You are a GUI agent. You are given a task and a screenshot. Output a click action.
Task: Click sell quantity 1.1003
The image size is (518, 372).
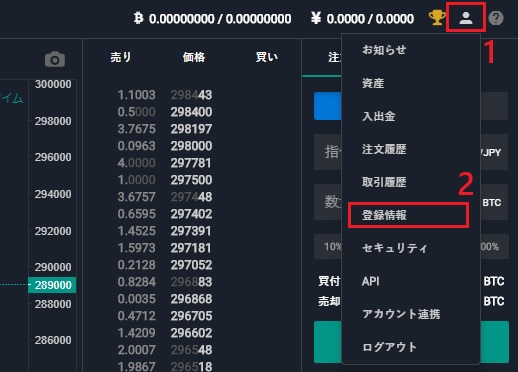(137, 95)
